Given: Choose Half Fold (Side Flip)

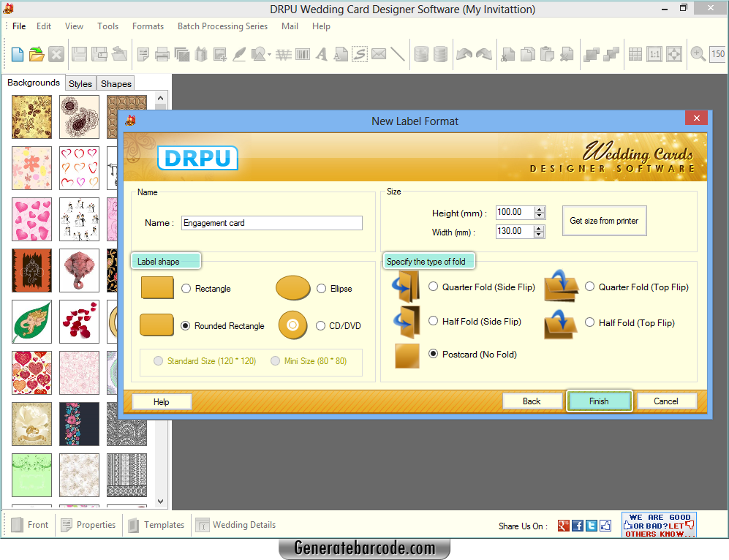Looking at the screenshot, I should coord(433,321).
